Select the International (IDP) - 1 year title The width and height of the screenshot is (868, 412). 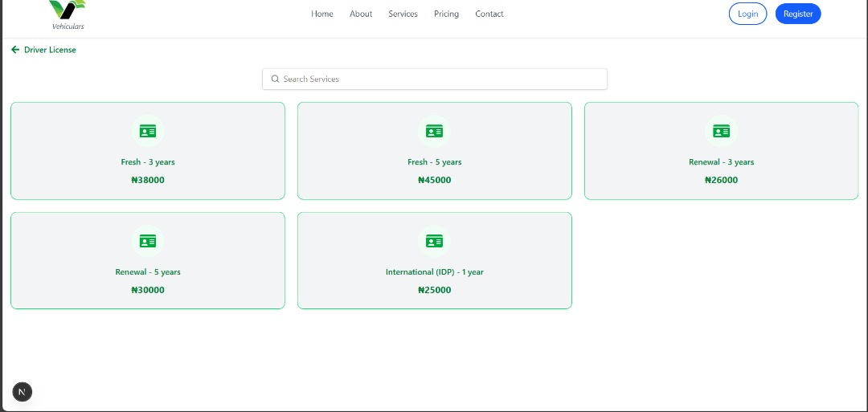point(435,272)
